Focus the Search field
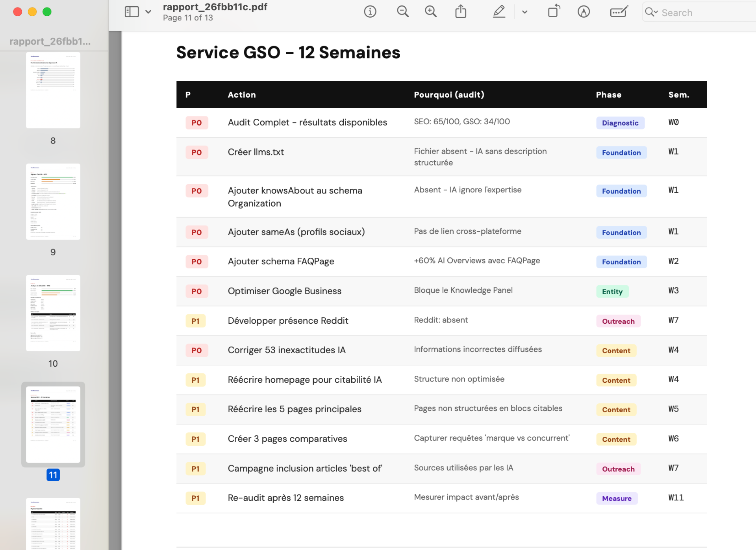The width and height of the screenshot is (756, 550). click(x=699, y=12)
